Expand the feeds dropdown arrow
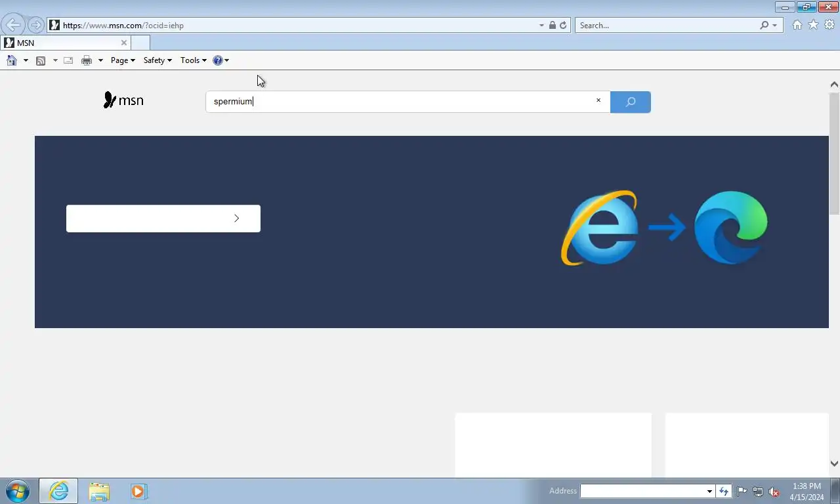Image resolution: width=840 pixels, height=504 pixels. tap(55, 60)
